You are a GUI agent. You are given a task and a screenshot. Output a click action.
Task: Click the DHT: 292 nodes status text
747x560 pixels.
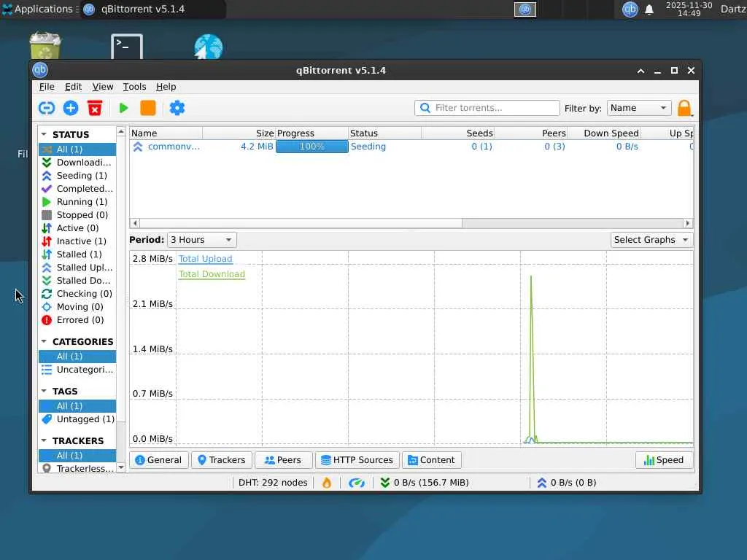pos(273,483)
